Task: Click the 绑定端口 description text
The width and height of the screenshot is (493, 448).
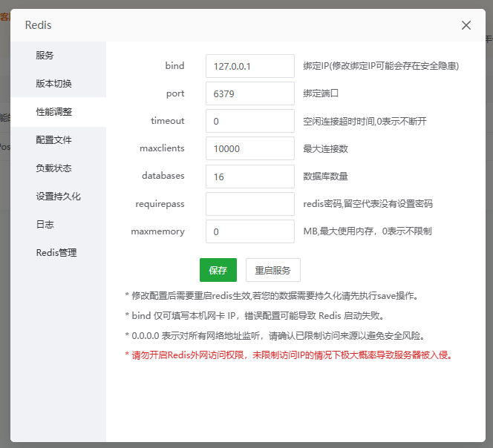Action: (321, 93)
